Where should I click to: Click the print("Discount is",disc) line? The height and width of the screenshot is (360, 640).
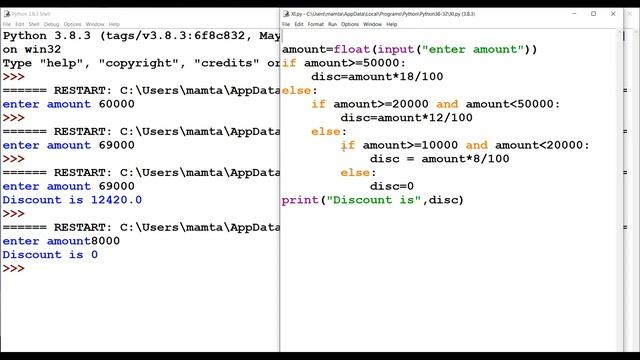click(x=373, y=200)
